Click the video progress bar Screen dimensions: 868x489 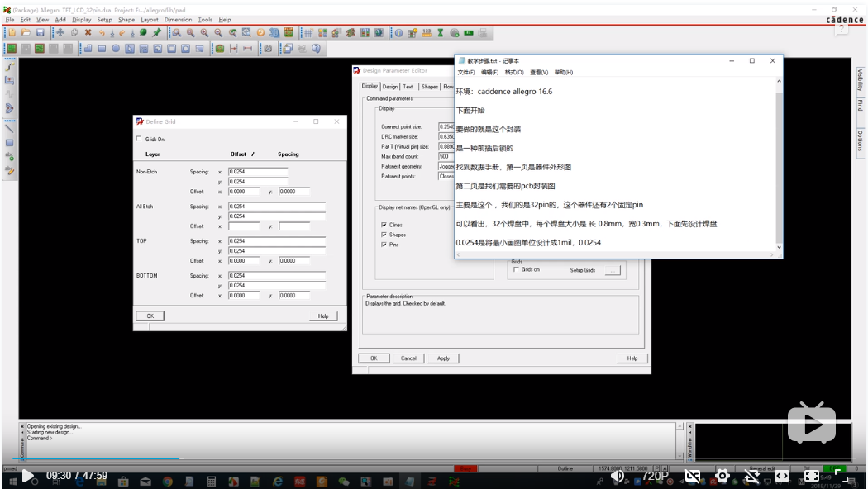click(x=434, y=458)
